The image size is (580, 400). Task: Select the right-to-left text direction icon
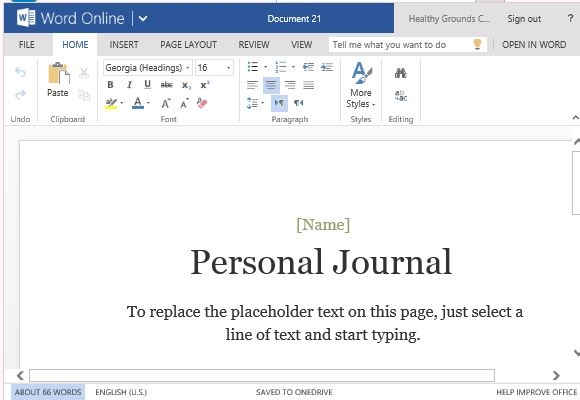[299, 103]
